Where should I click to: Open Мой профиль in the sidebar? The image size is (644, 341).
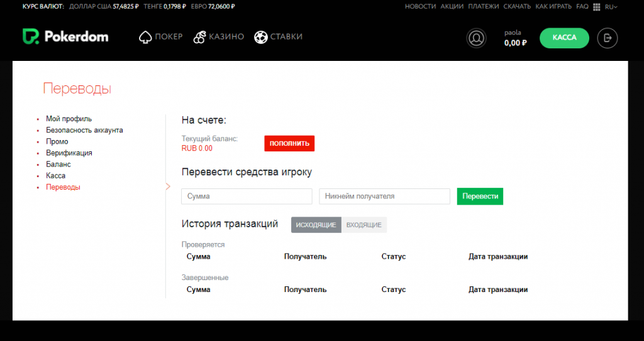(69, 119)
